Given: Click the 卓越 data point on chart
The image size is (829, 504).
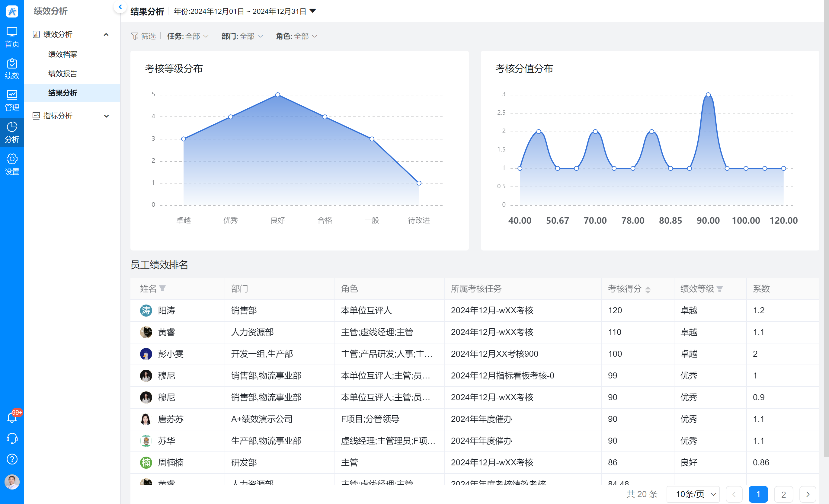Looking at the screenshot, I should 183,139.
